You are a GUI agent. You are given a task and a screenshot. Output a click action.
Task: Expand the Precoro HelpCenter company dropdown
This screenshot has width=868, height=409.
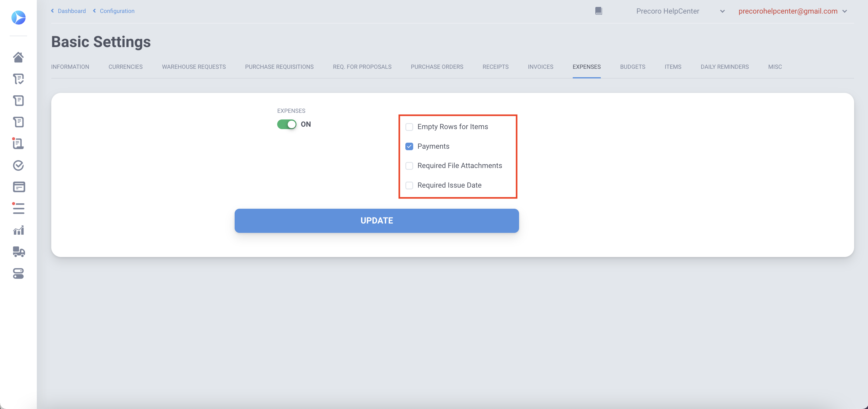(x=680, y=11)
